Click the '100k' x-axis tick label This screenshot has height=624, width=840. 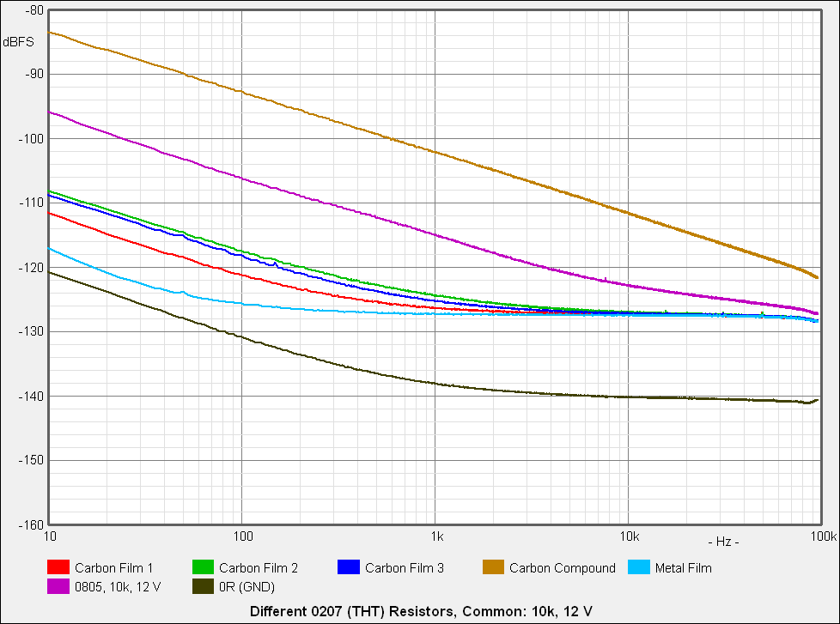coord(824,536)
